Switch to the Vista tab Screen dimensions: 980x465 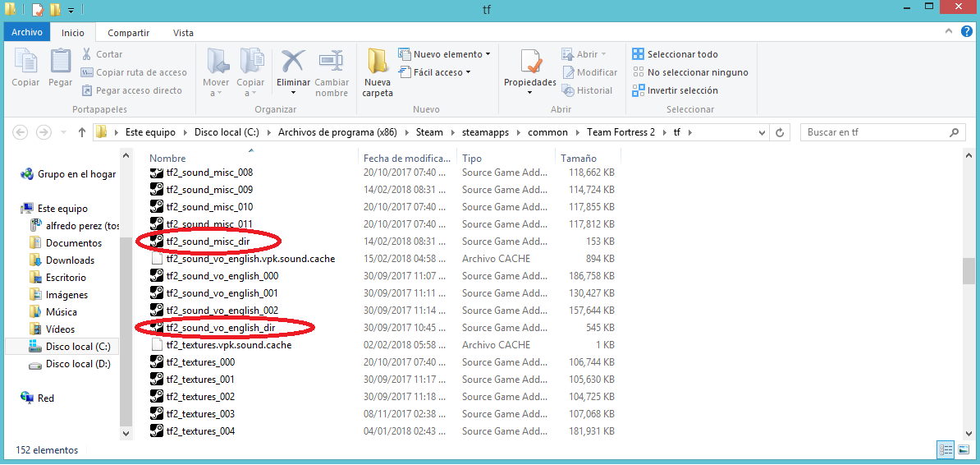(x=183, y=33)
